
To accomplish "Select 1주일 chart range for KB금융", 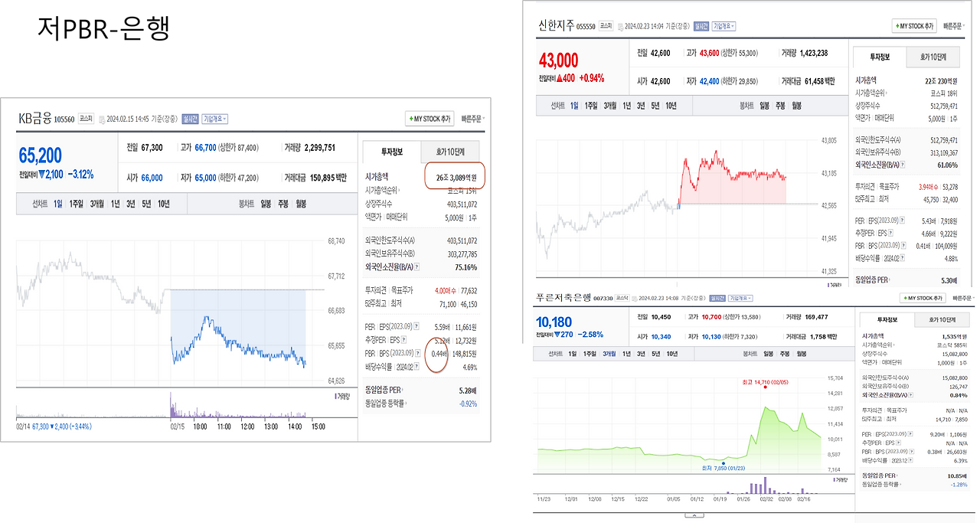I will point(76,204).
